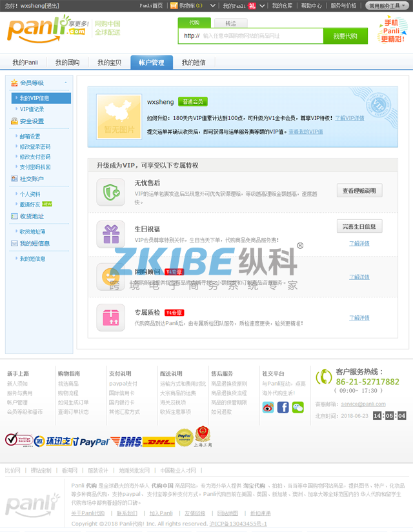
Task: Switch to the 我的短信 tab
Action: point(194,63)
